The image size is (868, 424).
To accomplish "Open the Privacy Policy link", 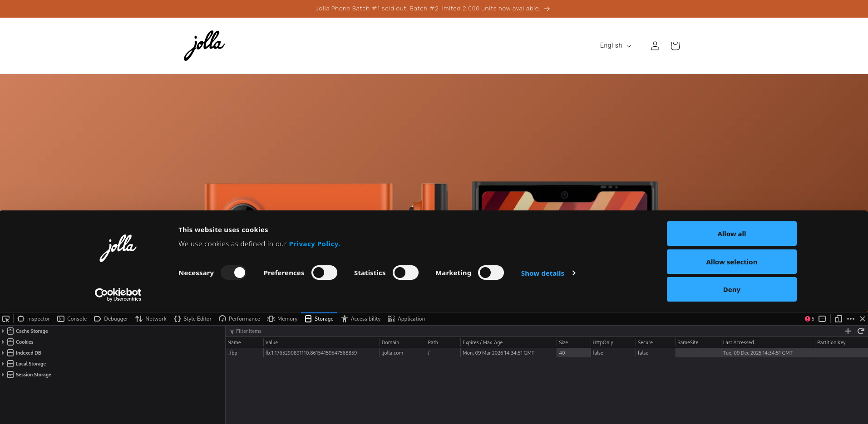I will pyautogui.click(x=314, y=244).
